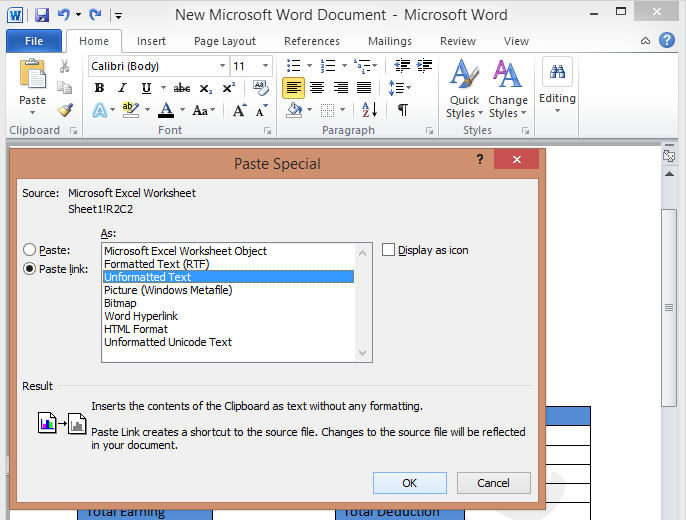Switch to the Page Layout tab
686x520 pixels.
225,41
